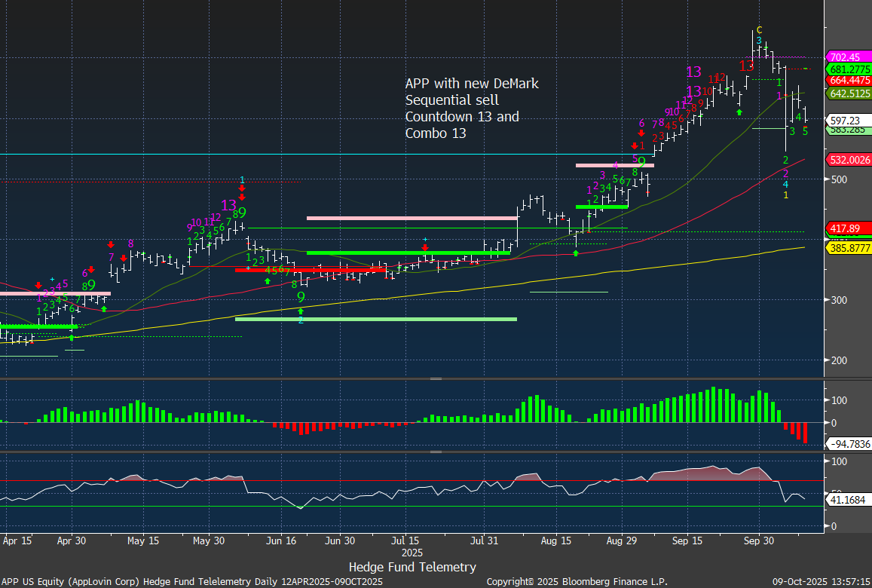This screenshot has height=588, width=872.
Task: Click the -94.7836 histogram value label
Action: [x=849, y=443]
